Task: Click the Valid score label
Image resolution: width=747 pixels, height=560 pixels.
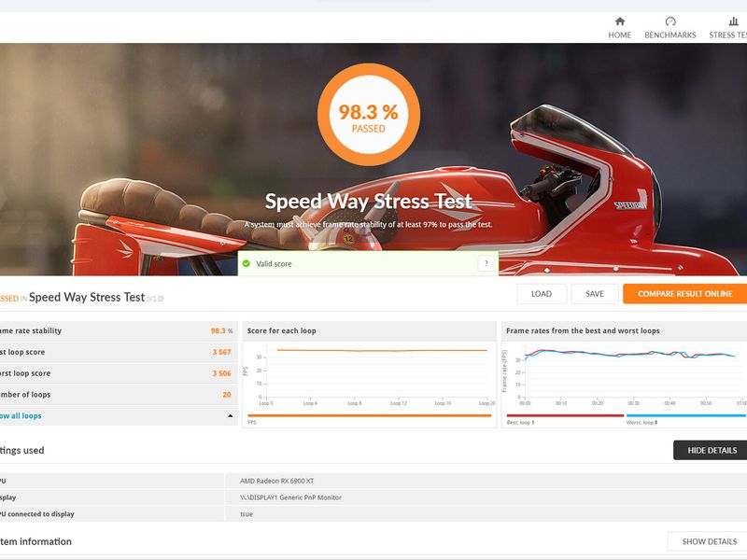Action: (274, 264)
